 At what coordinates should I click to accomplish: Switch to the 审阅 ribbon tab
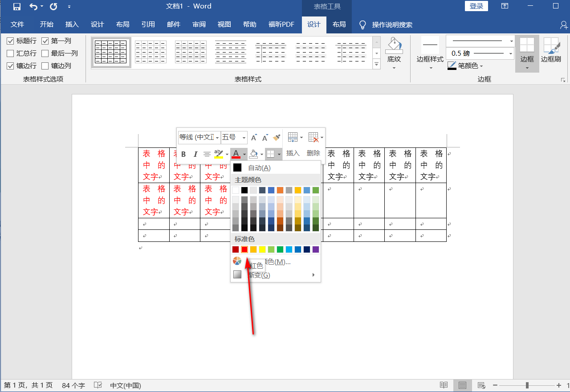click(199, 24)
